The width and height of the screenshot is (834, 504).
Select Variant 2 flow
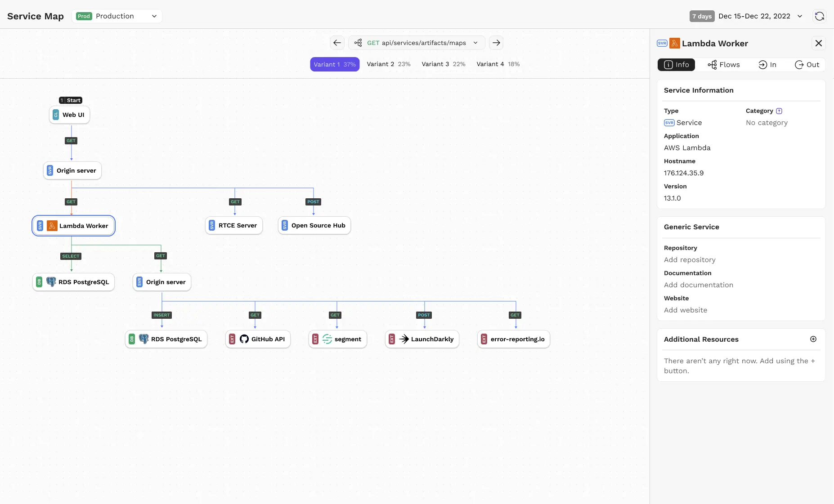[388, 64]
